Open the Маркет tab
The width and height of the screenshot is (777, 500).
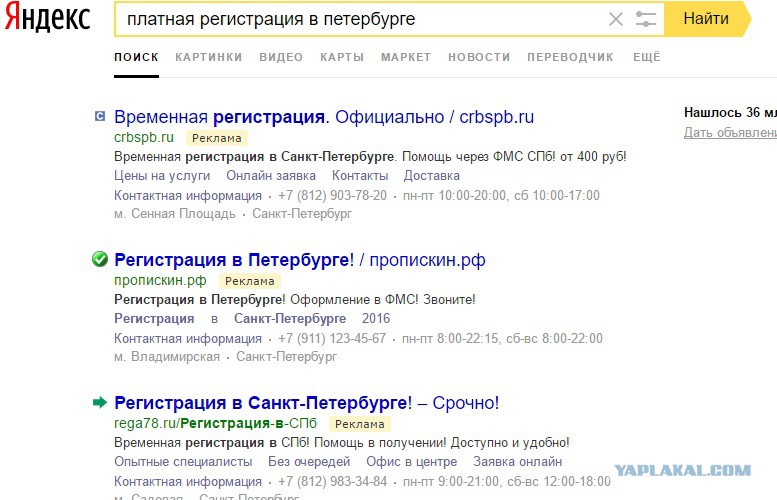(x=406, y=57)
